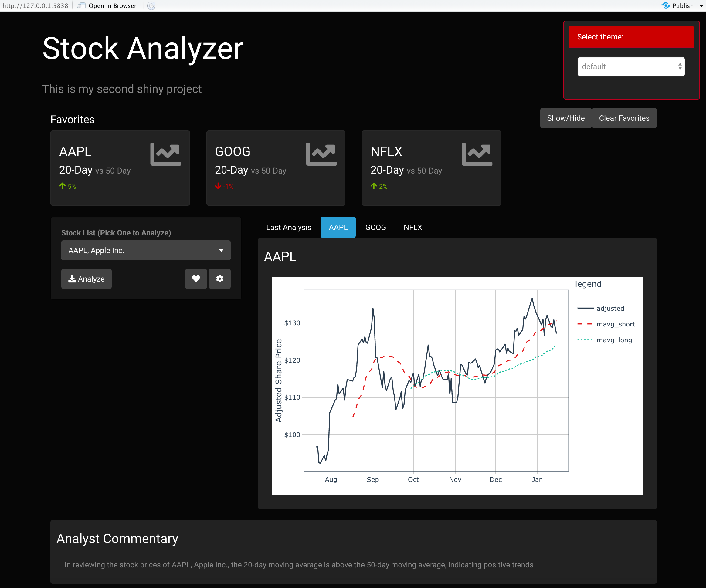Toggle mavg_short series in chart legend

606,324
